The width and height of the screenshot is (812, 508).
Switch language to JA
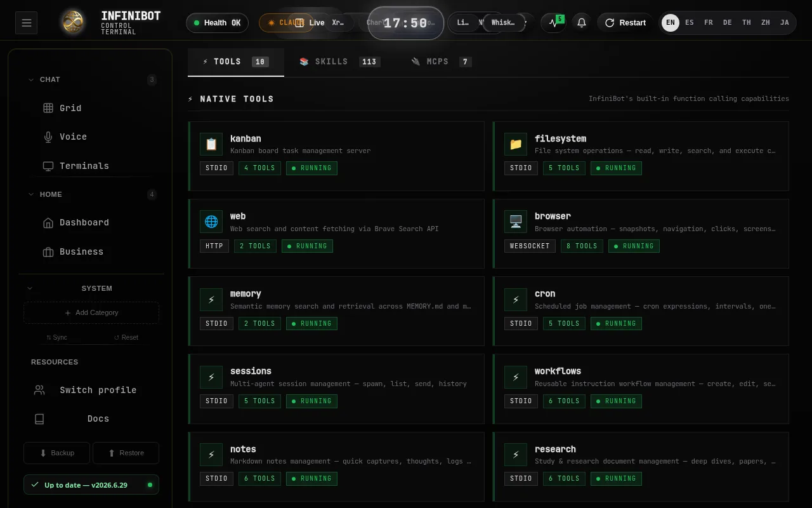[785, 23]
